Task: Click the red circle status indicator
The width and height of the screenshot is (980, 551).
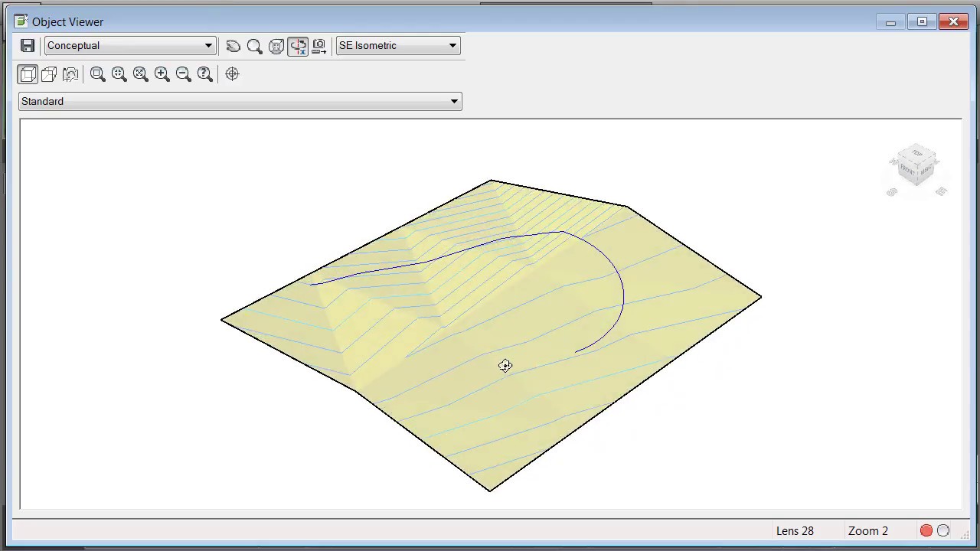Action: tap(926, 530)
